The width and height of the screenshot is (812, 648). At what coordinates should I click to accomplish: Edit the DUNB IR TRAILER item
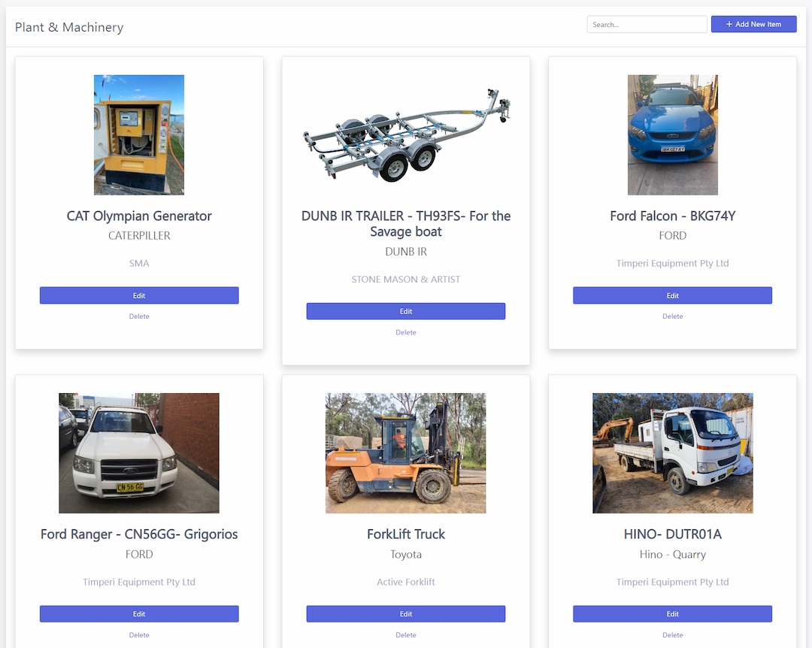click(406, 311)
